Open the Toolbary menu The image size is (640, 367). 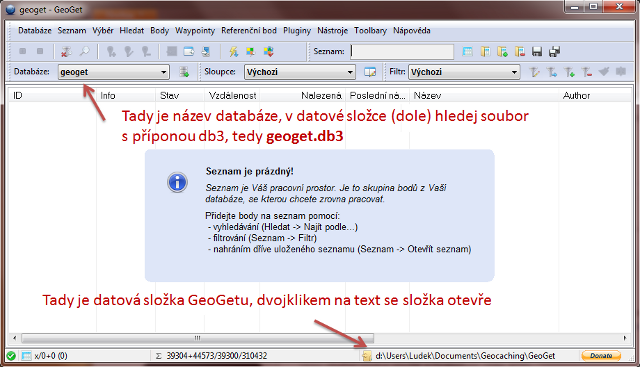coord(370,31)
